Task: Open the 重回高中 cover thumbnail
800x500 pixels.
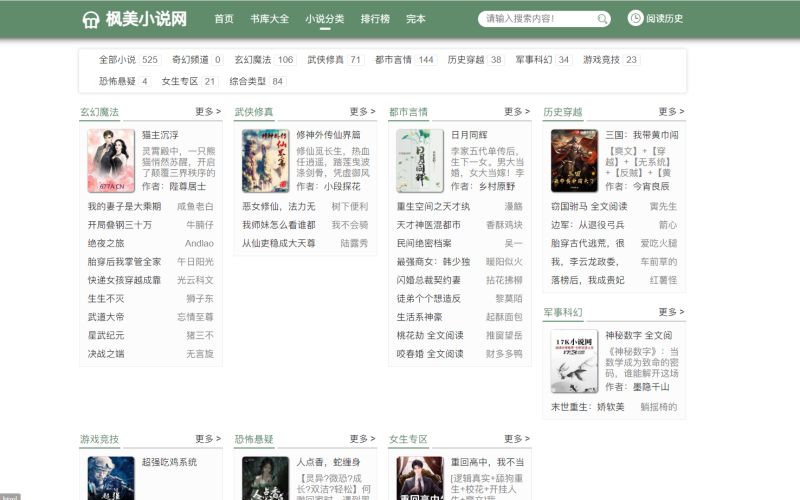Action: pyautogui.click(x=420, y=478)
